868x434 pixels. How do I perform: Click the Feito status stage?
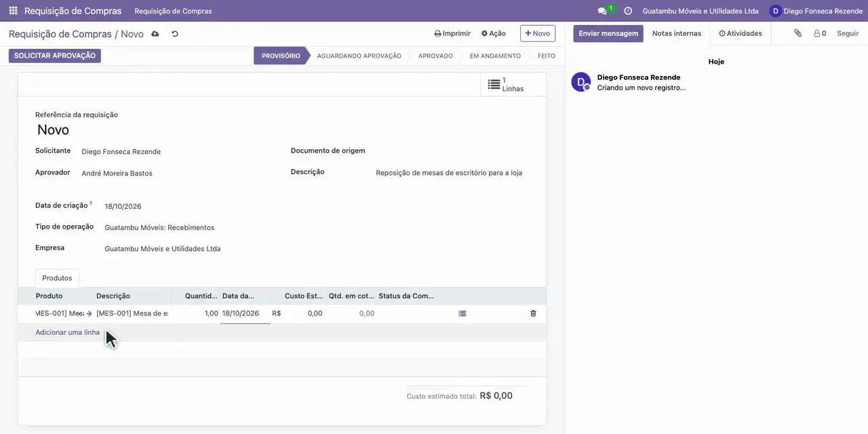click(x=547, y=56)
